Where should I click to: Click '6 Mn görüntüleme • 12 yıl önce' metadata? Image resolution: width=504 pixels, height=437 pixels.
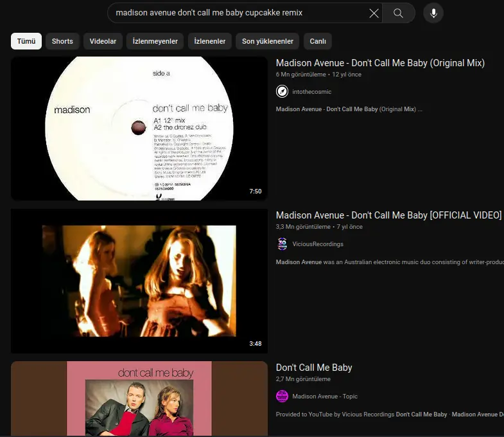[x=318, y=75]
